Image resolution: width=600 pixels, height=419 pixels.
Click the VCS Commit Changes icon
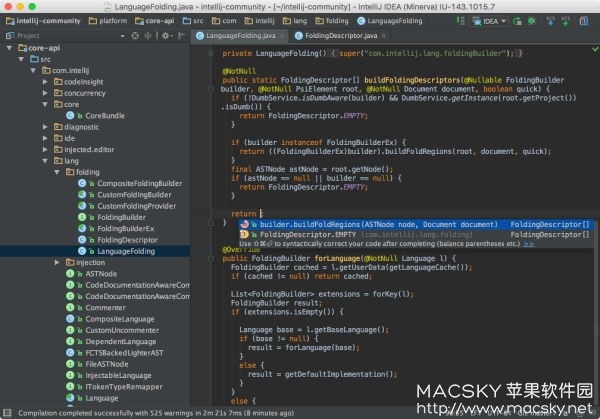[x=566, y=21]
